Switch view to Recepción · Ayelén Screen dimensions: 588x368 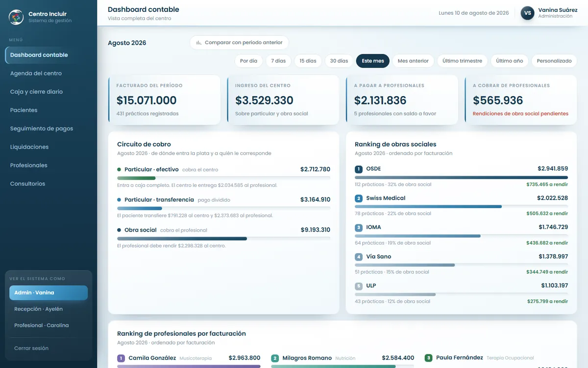[x=49, y=309]
